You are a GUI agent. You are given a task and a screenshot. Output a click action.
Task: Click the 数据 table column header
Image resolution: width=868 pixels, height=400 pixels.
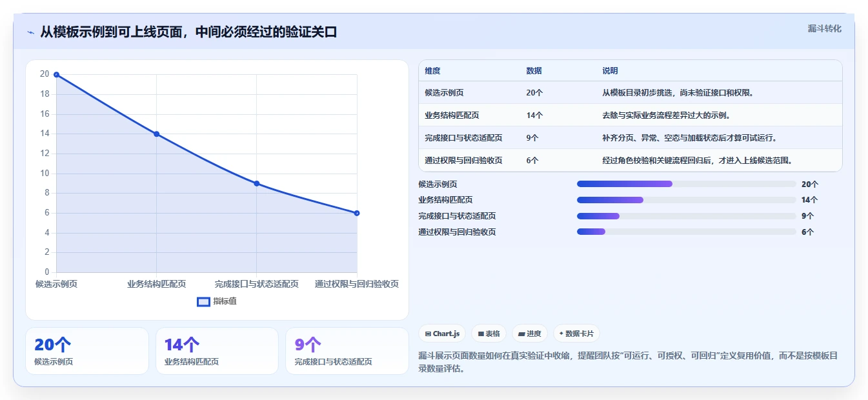click(534, 71)
